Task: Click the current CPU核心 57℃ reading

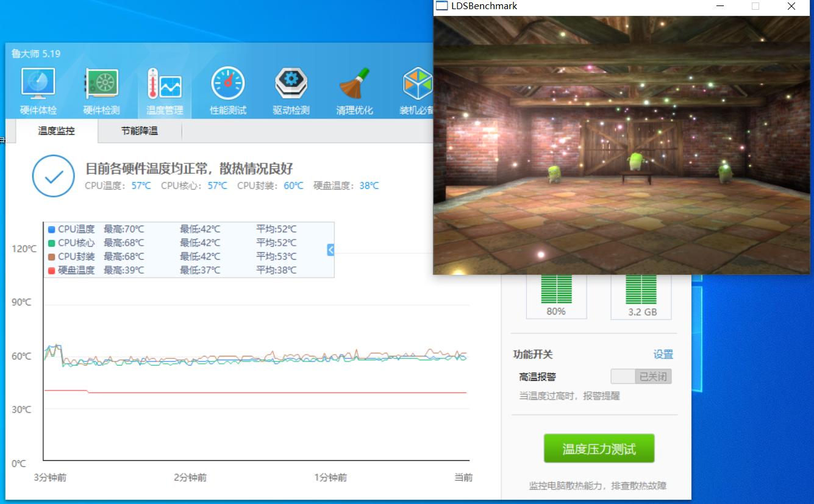Action: tap(217, 186)
